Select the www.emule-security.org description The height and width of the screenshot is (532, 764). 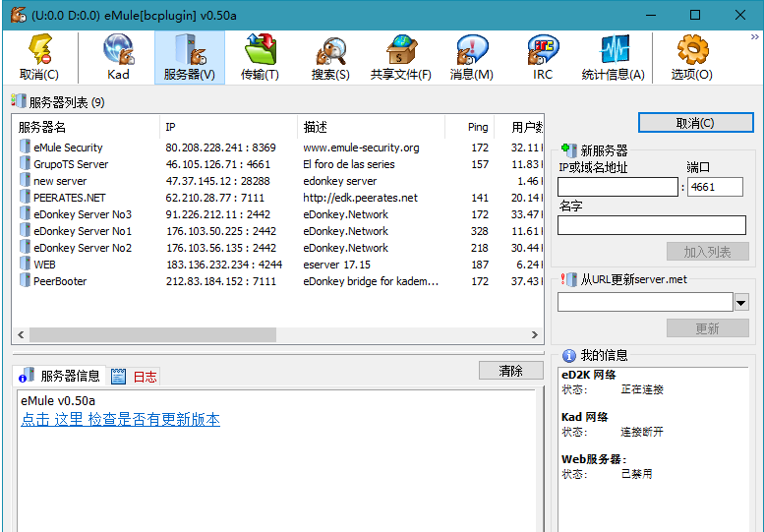(x=361, y=148)
